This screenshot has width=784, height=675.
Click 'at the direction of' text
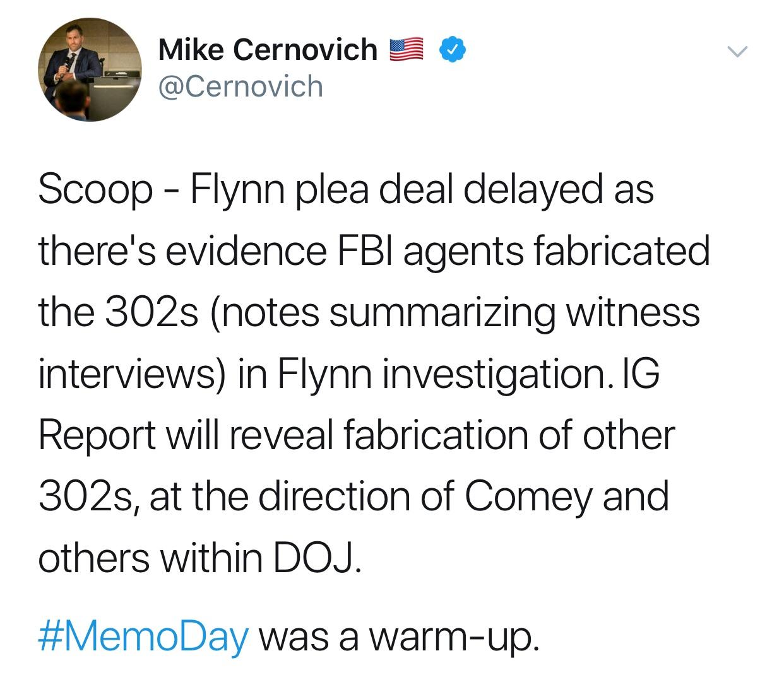(x=302, y=496)
